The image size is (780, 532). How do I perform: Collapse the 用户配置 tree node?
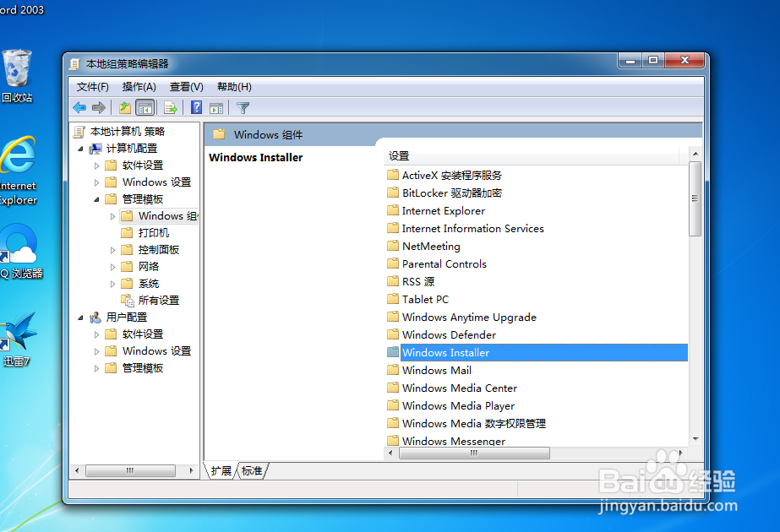80,318
